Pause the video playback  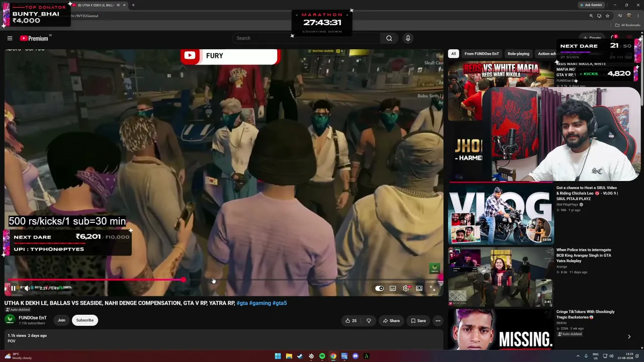point(14,288)
